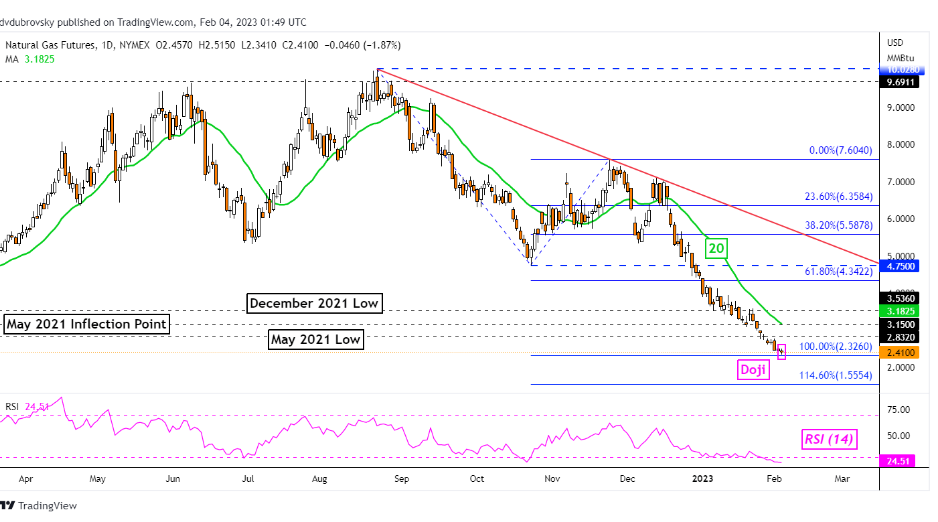This screenshot has width=938, height=522.
Task: Click the 38.20%(5.5878) Fibonacci level label
Action: (x=839, y=225)
